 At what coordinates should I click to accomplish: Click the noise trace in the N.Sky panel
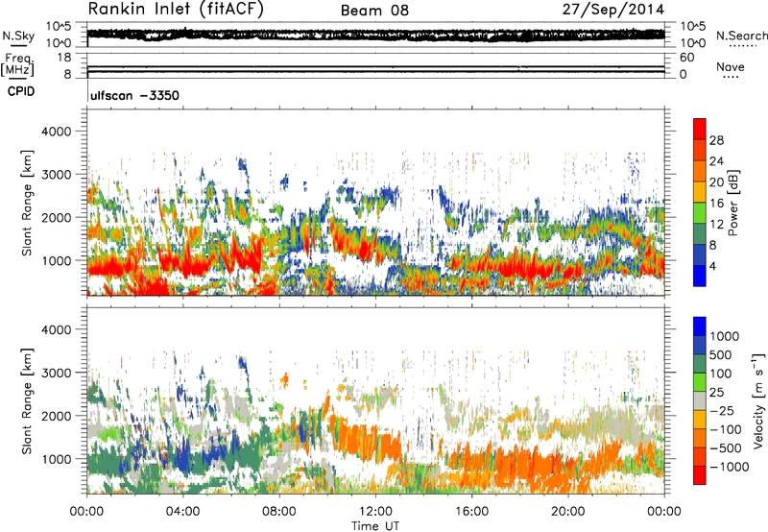click(x=375, y=35)
